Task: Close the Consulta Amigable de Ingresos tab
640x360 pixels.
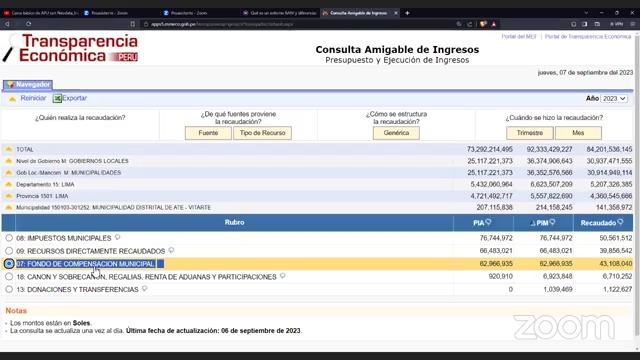Action: click(396, 13)
